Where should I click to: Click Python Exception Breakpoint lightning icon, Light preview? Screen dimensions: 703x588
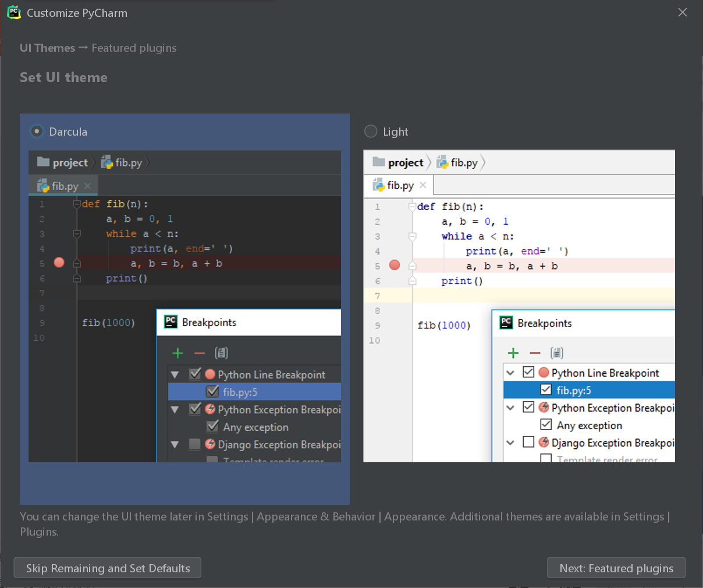pyautogui.click(x=544, y=407)
